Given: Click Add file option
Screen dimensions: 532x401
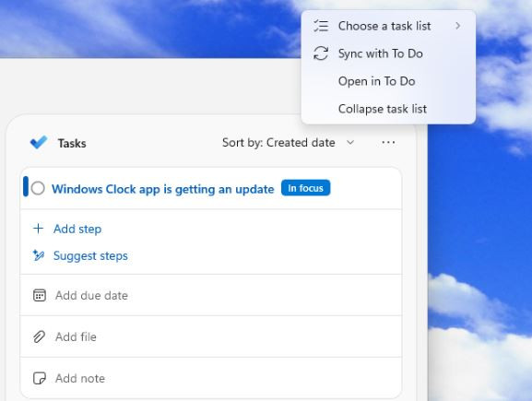Looking at the screenshot, I should 211,336.
